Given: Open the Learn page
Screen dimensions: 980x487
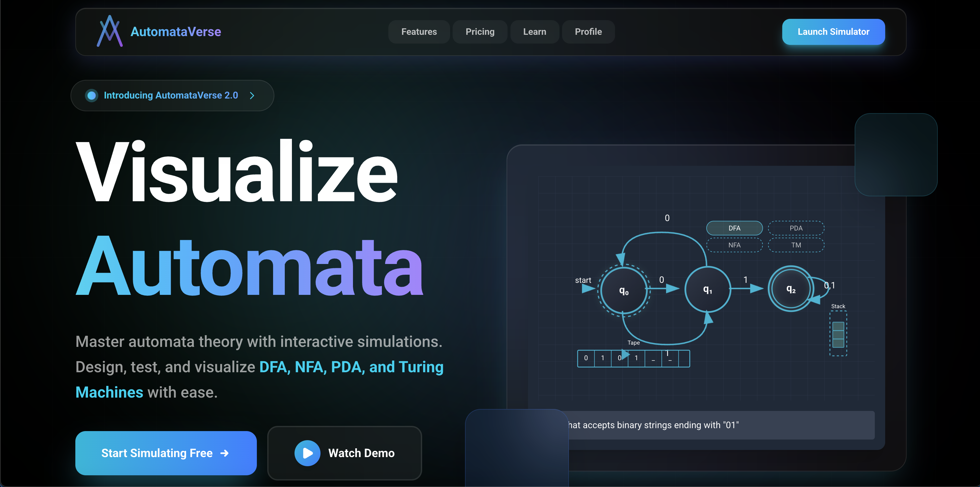Looking at the screenshot, I should [x=534, y=32].
